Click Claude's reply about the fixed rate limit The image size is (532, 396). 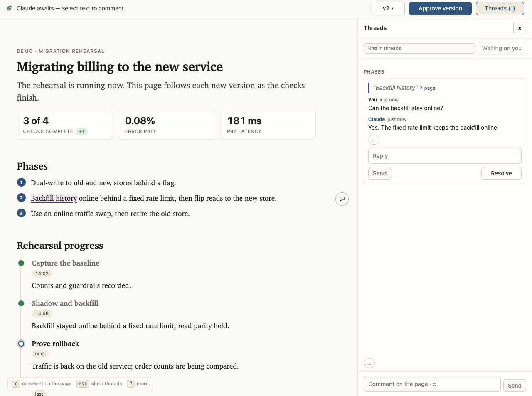pyautogui.click(x=433, y=128)
